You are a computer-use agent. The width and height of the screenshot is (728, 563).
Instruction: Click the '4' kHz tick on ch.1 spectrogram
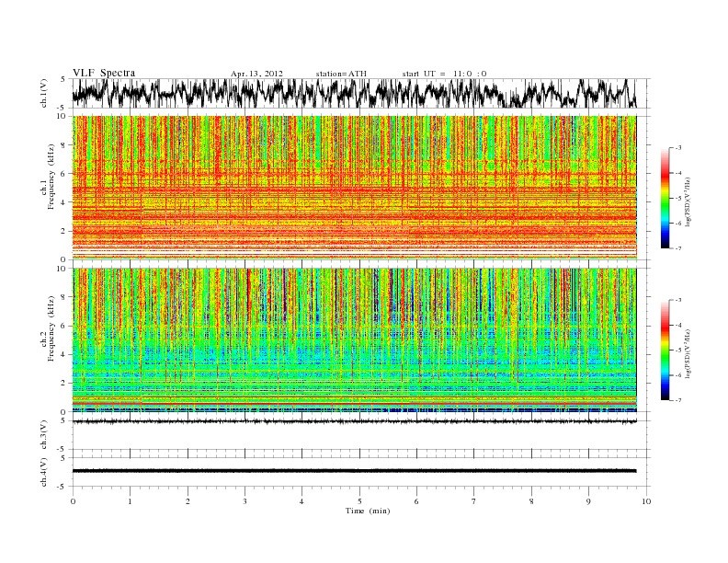(64, 202)
